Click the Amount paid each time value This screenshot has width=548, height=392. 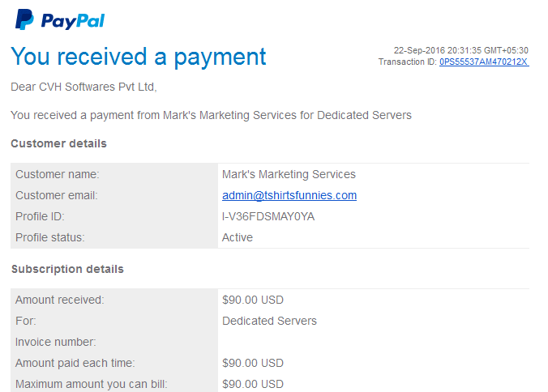click(x=253, y=363)
